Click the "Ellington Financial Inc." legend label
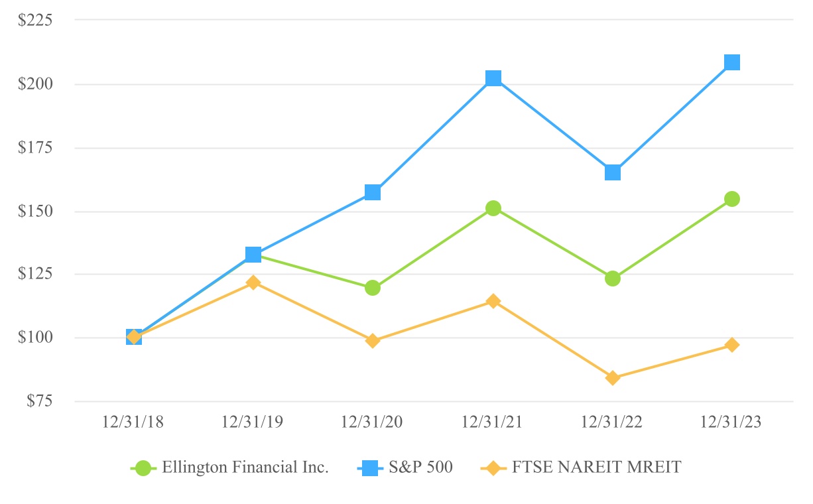This screenshot has width=813, height=504. tap(245, 468)
